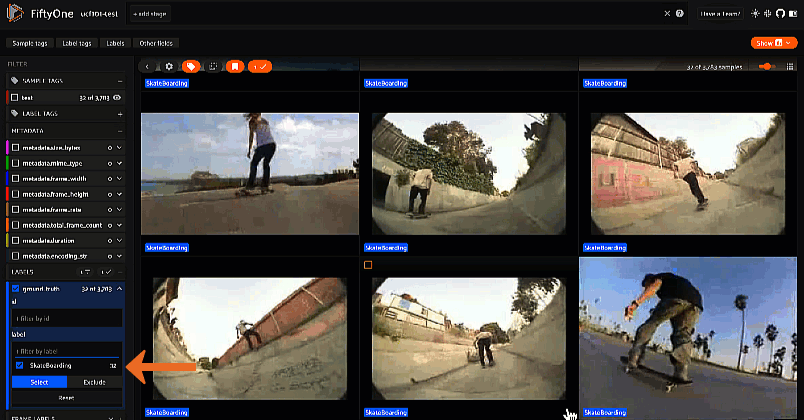This screenshot has width=804, height=420.
Task: Open the Label tags tab
Action: pos(77,44)
